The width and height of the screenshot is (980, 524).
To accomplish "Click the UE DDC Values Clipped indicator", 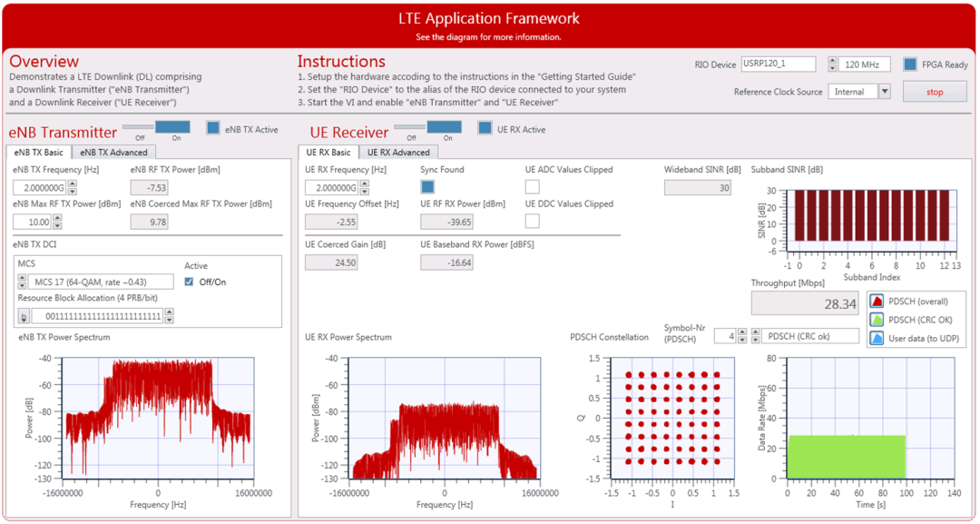I will click(x=533, y=221).
